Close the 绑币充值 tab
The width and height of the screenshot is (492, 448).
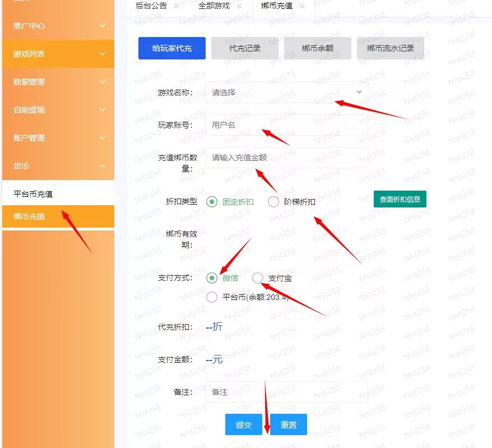302,7
